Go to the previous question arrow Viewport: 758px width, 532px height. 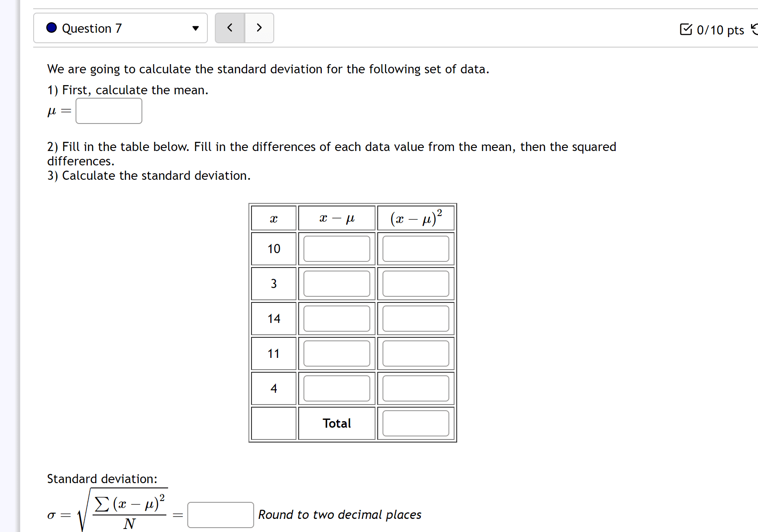click(x=230, y=28)
